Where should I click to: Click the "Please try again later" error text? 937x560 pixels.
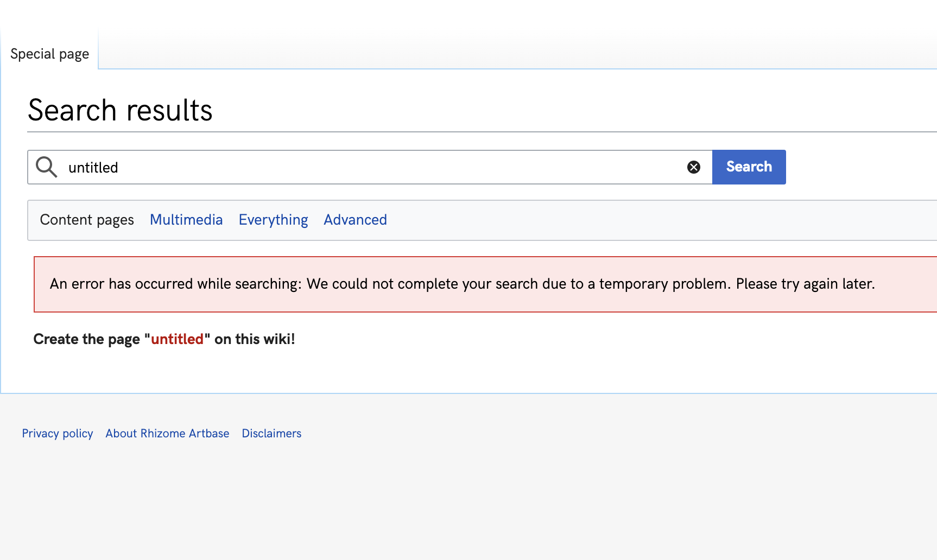[x=805, y=284]
